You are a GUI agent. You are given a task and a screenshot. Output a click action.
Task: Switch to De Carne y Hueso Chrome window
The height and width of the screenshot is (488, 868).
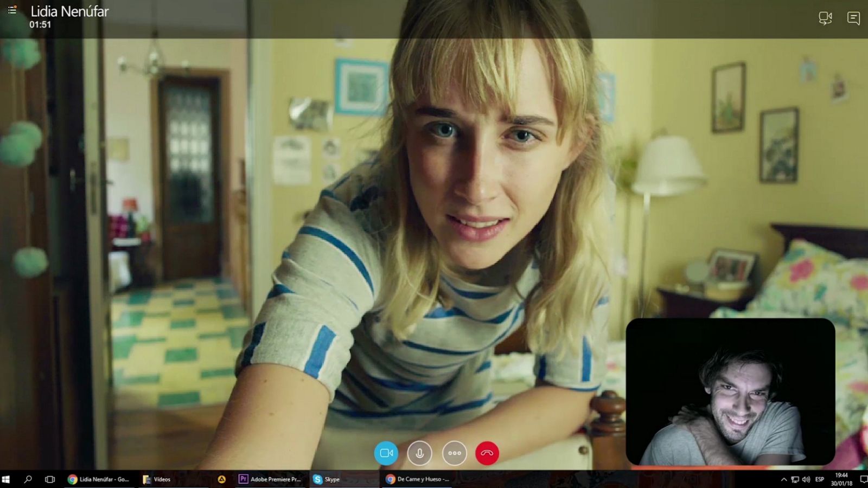[417, 479]
